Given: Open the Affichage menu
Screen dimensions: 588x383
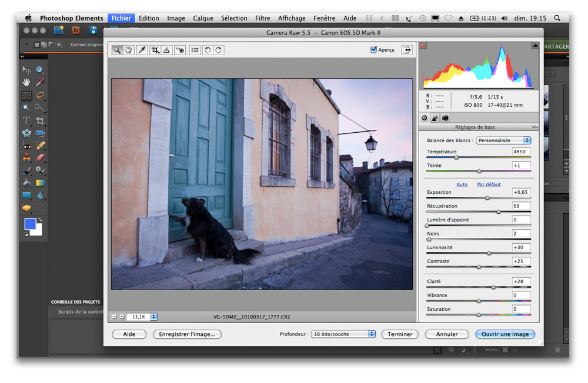Looking at the screenshot, I should click(x=292, y=18).
